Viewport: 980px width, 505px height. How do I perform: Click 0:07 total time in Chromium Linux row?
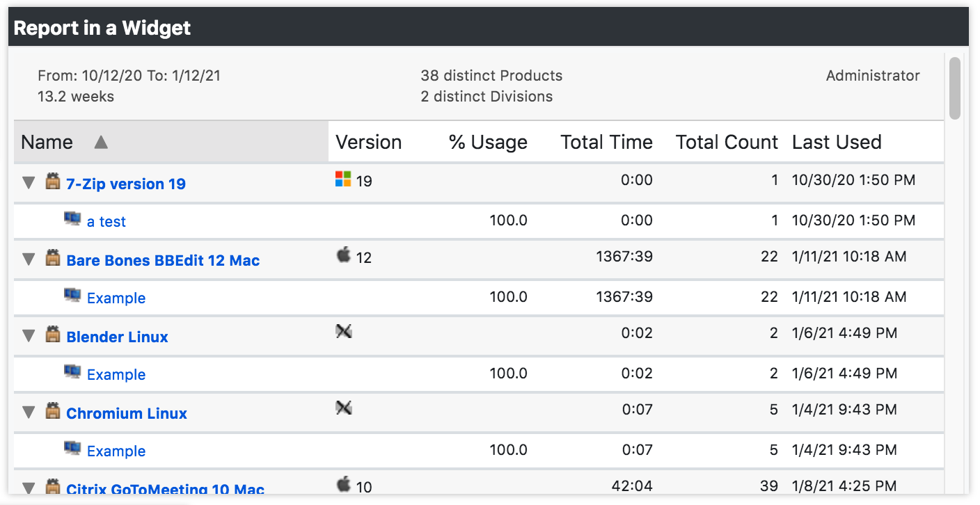[x=638, y=410]
